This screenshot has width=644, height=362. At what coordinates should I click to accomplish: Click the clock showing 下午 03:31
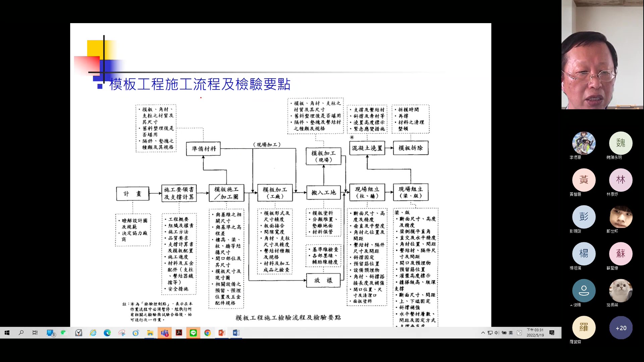535,333
